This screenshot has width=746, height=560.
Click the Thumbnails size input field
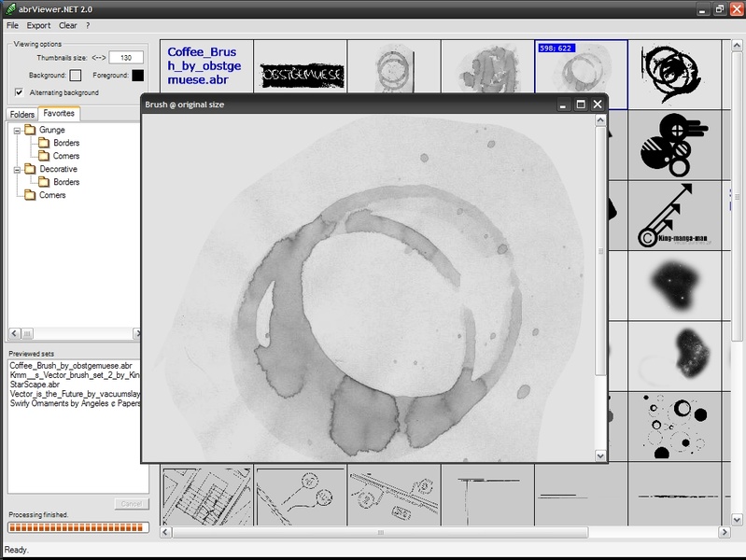(x=125, y=57)
